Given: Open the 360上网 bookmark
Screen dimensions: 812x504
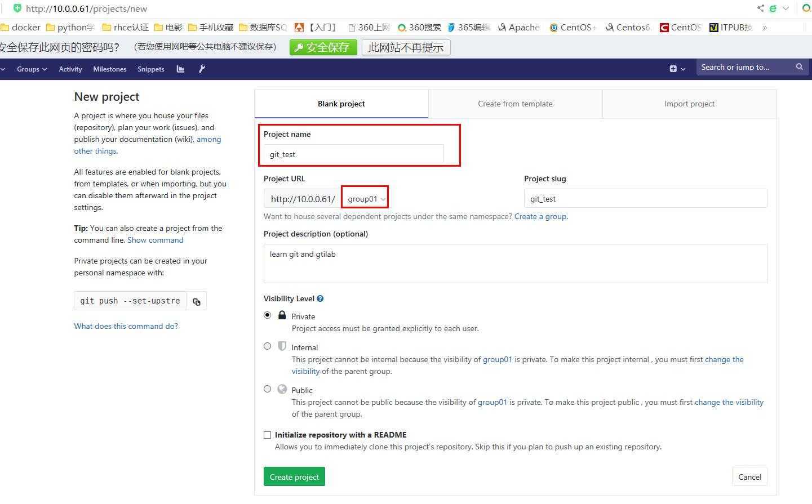Looking at the screenshot, I should [369, 27].
